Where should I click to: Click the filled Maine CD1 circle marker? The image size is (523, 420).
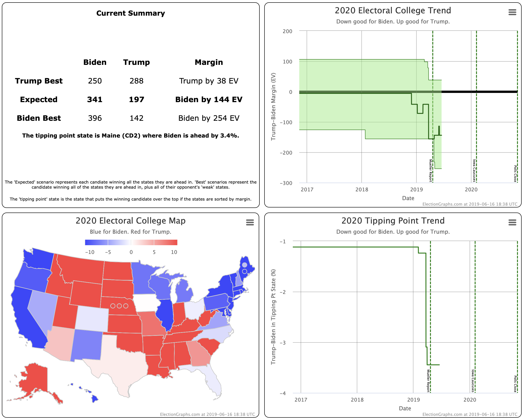pos(244,265)
